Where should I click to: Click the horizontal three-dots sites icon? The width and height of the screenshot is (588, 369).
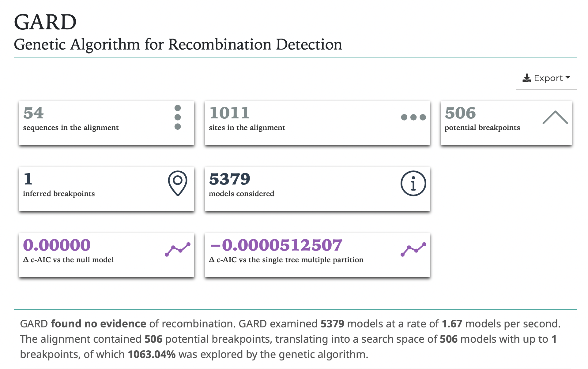click(x=413, y=117)
